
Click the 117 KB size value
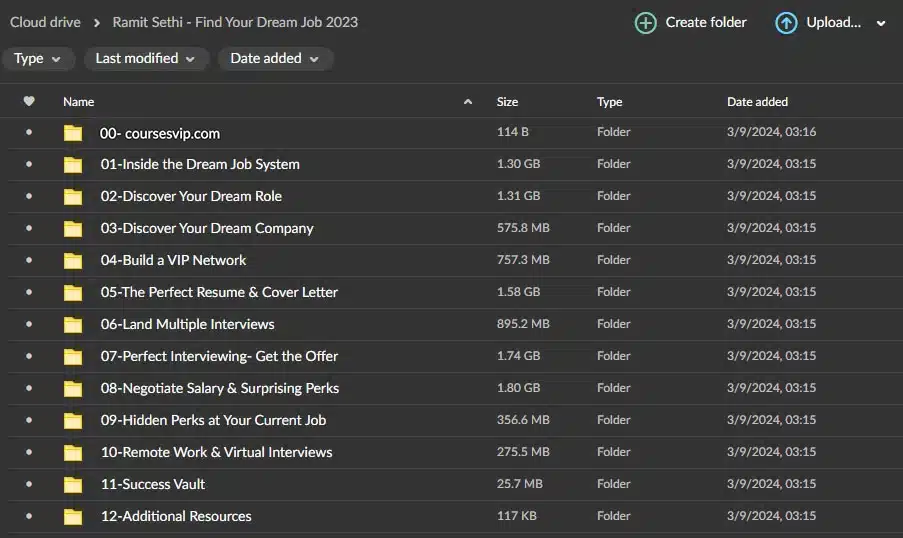[x=517, y=516]
